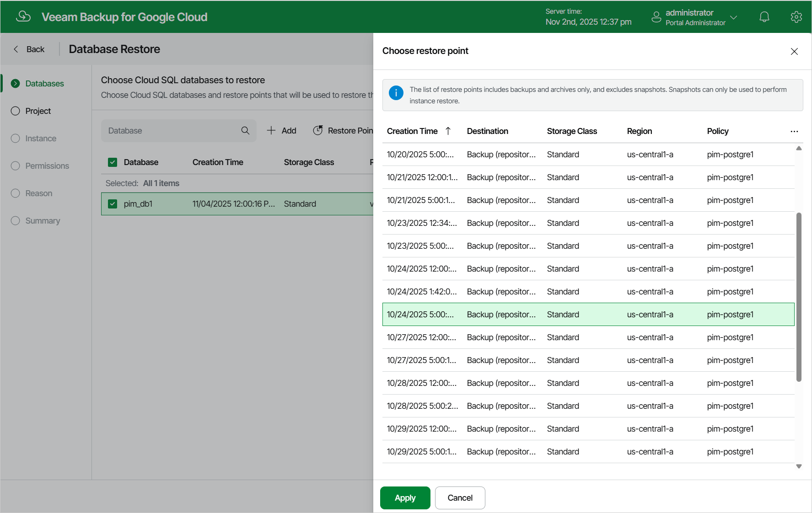812x513 pixels.
Task: Close the Choose restore point panel
Action: pyautogui.click(x=794, y=51)
